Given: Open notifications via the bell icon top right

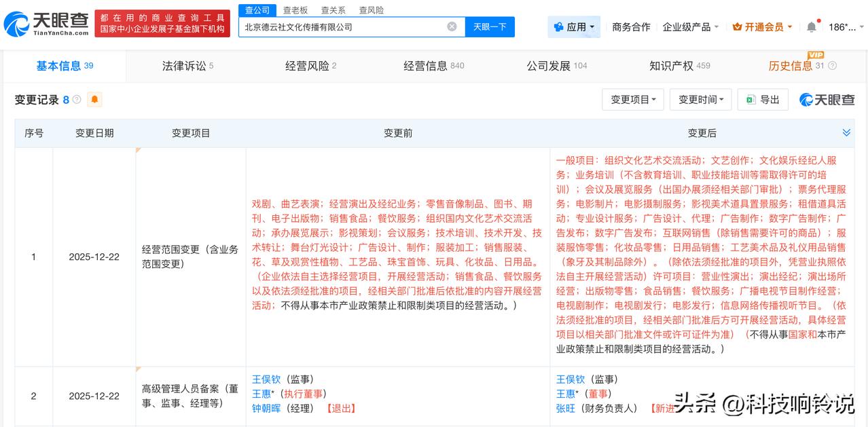Looking at the screenshot, I should (811, 26).
